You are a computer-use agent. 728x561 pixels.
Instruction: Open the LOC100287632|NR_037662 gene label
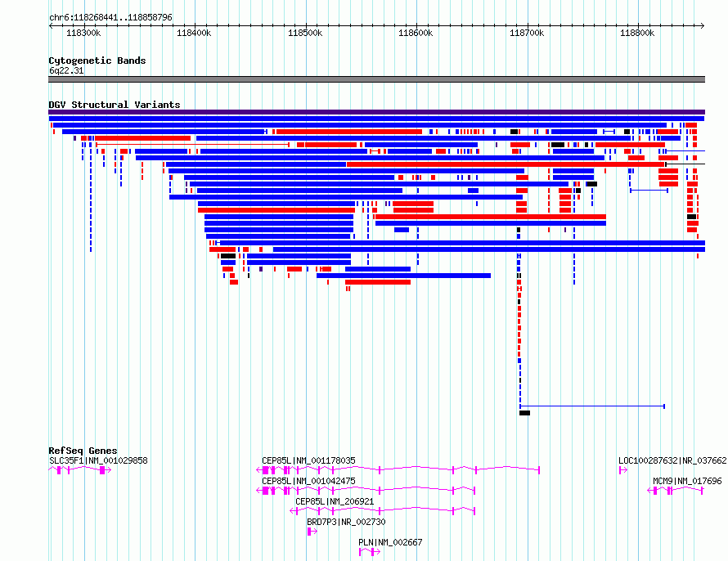point(672,460)
